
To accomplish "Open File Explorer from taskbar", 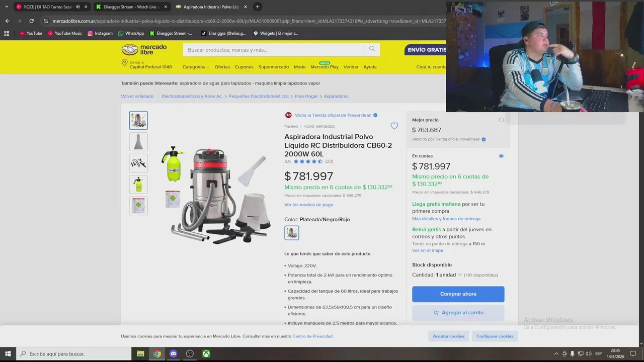I will click(x=140, y=353).
